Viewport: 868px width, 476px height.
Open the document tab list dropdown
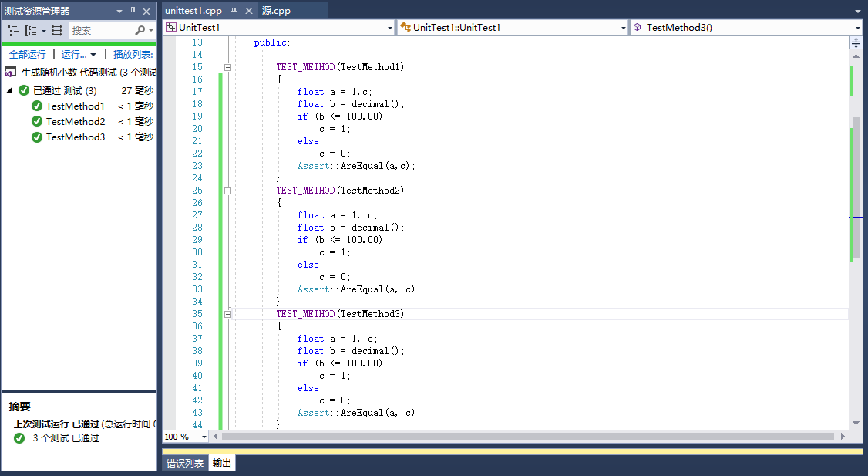click(857, 11)
